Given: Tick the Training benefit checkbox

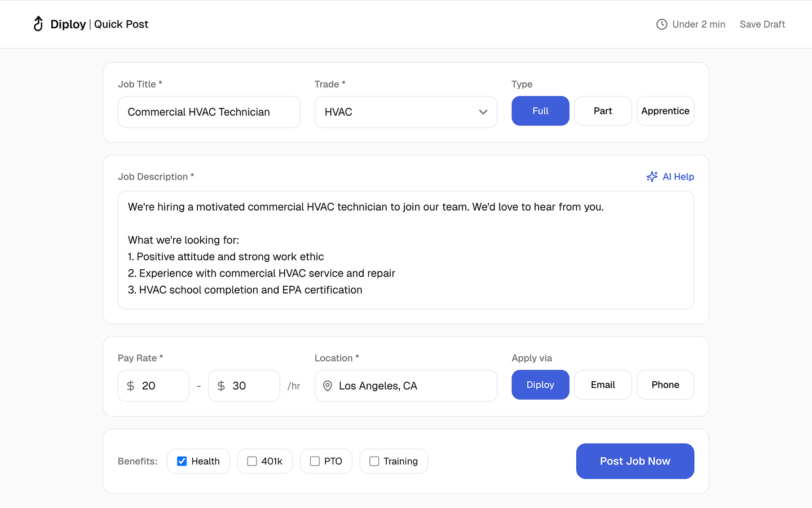Looking at the screenshot, I should [x=374, y=461].
